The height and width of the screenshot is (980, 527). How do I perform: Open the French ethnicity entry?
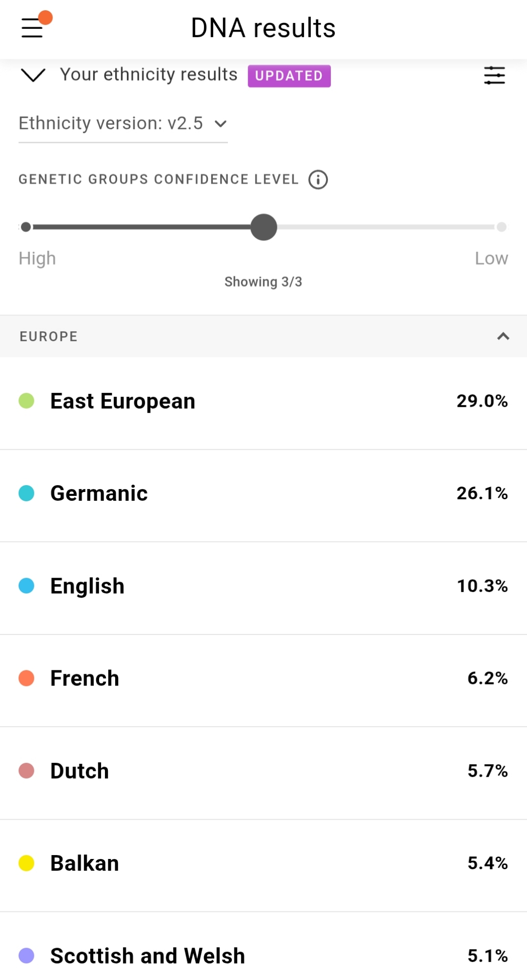(263, 679)
